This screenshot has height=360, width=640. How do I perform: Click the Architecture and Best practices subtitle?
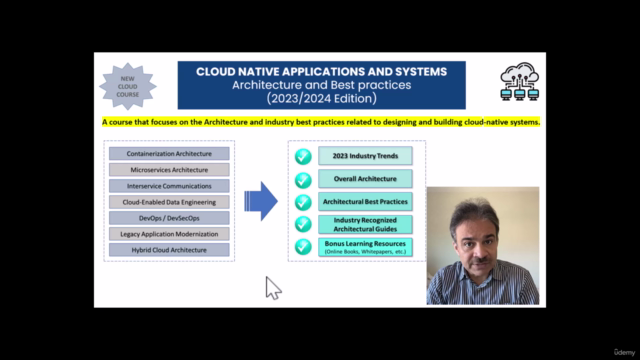pyautogui.click(x=322, y=85)
